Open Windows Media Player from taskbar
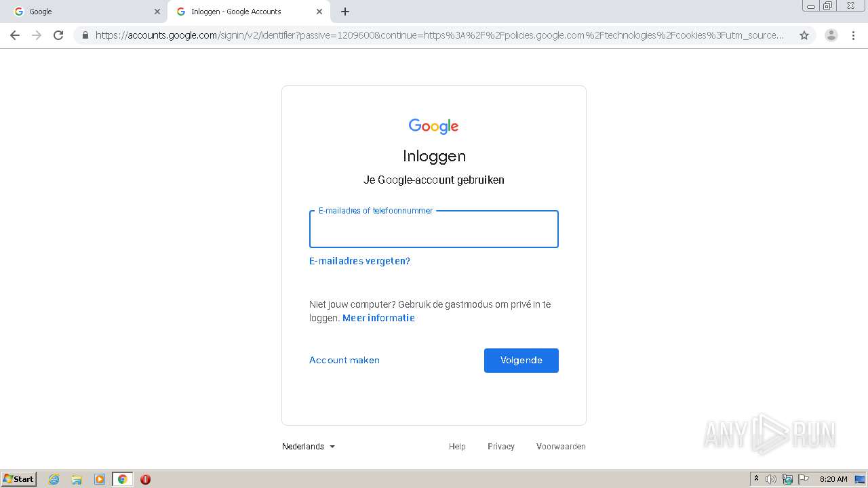 100,479
